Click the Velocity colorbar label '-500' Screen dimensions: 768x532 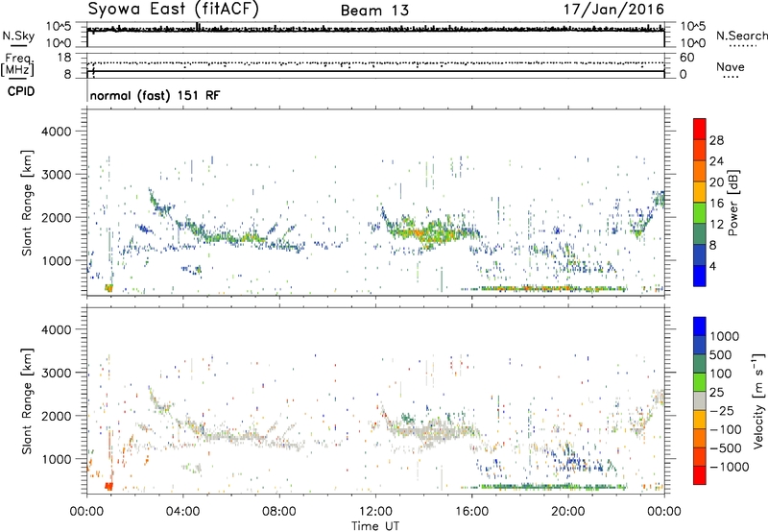coord(726,447)
